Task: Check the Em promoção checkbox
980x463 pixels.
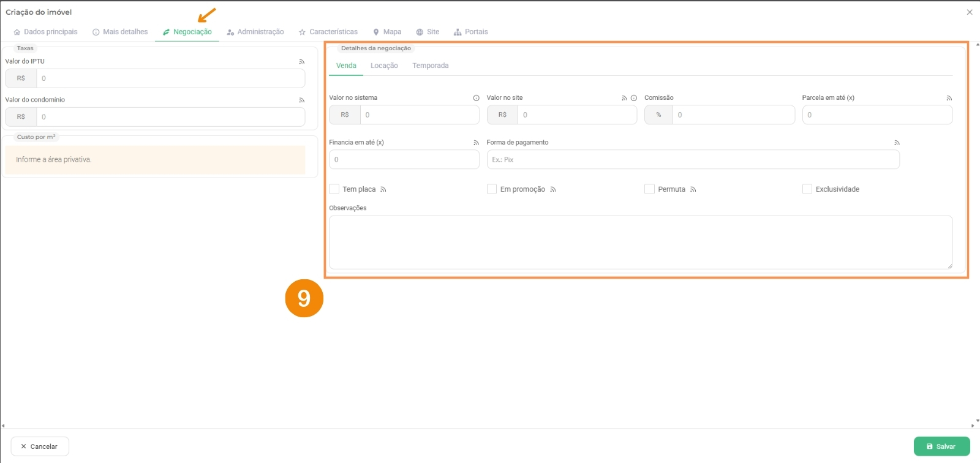Action: [492, 189]
